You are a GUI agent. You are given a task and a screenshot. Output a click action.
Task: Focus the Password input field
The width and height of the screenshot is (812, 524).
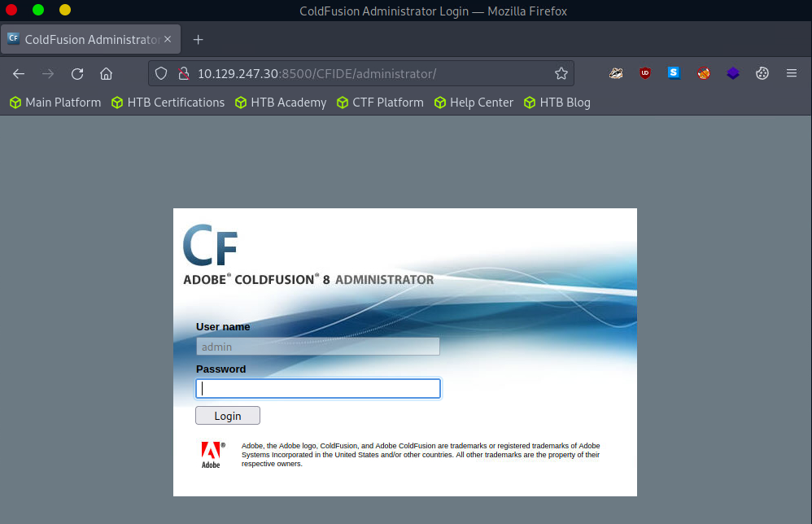pyautogui.click(x=318, y=389)
